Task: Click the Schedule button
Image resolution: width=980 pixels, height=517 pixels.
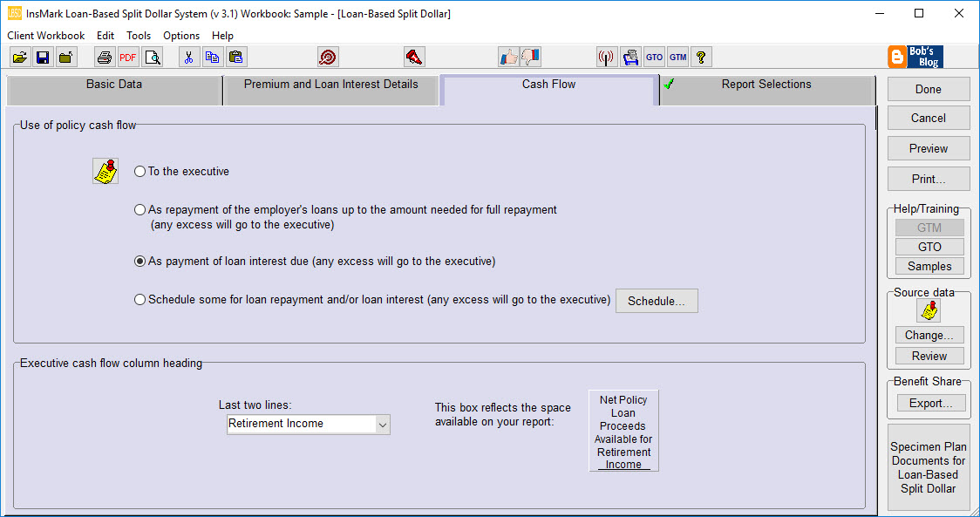Action: pyautogui.click(x=657, y=300)
